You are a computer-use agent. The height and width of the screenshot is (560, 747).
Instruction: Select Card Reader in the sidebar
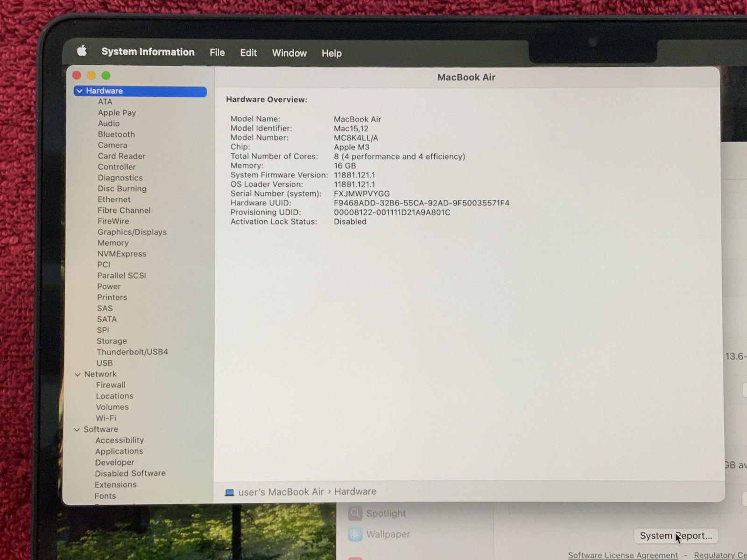(x=121, y=156)
